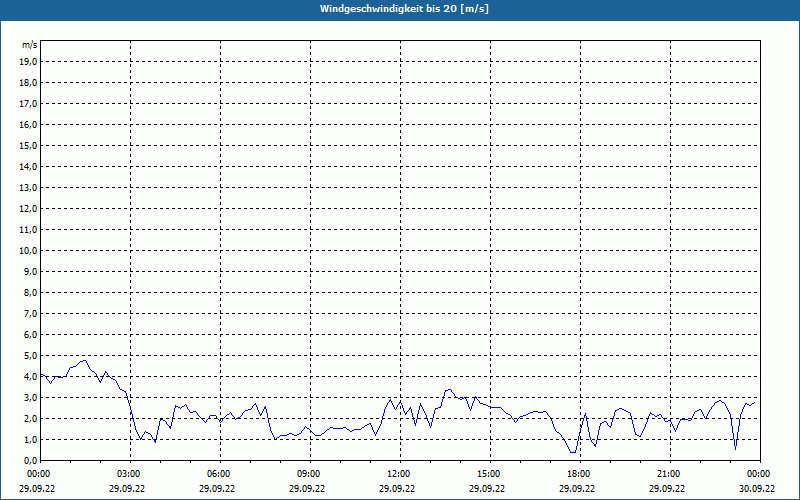Pick the '29.09.22' date beneath 15:00
This screenshot has height=500, width=800.
(487, 488)
